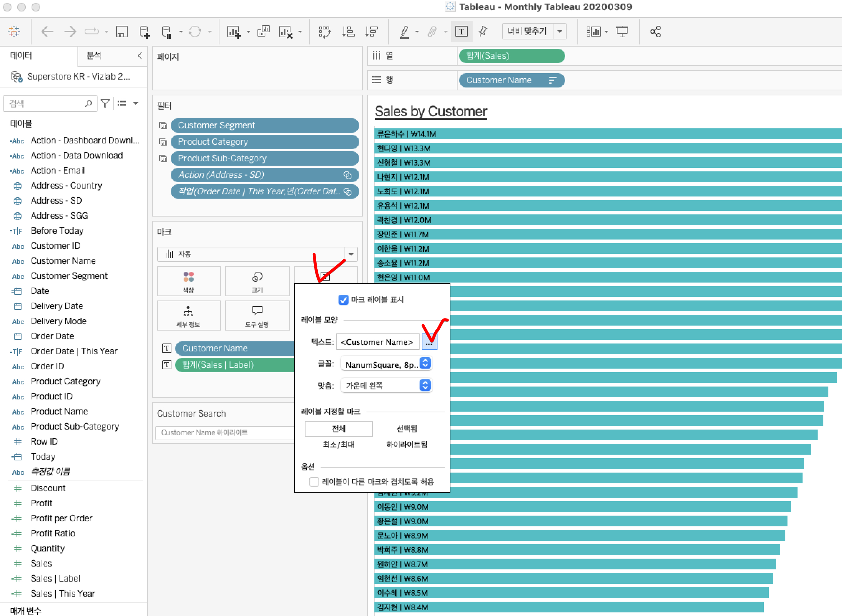This screenshot has height=616, width=842.
Task: Click the filter fields funnel icon
Action: pyautogui.click(x=105, y=103)
